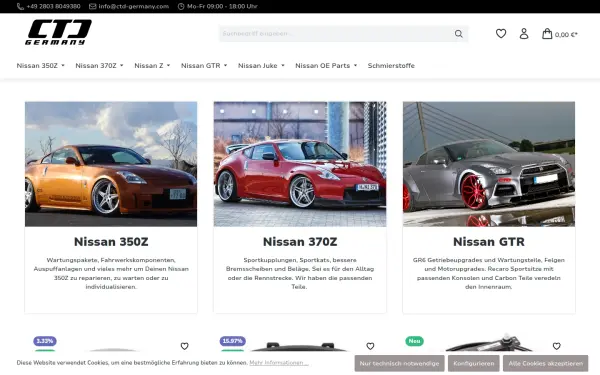Image resolution: width=600 pixels, height=375 pixels.
Task: Open the orange Nissan 350Z photo
Action: point(111,164)
